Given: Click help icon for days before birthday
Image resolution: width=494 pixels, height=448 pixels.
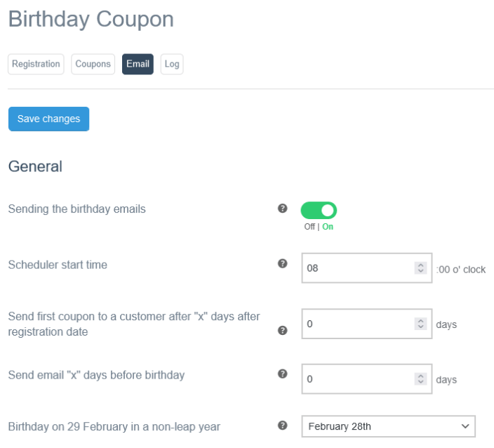Looking at the screenshot, I should coord(283,374).
